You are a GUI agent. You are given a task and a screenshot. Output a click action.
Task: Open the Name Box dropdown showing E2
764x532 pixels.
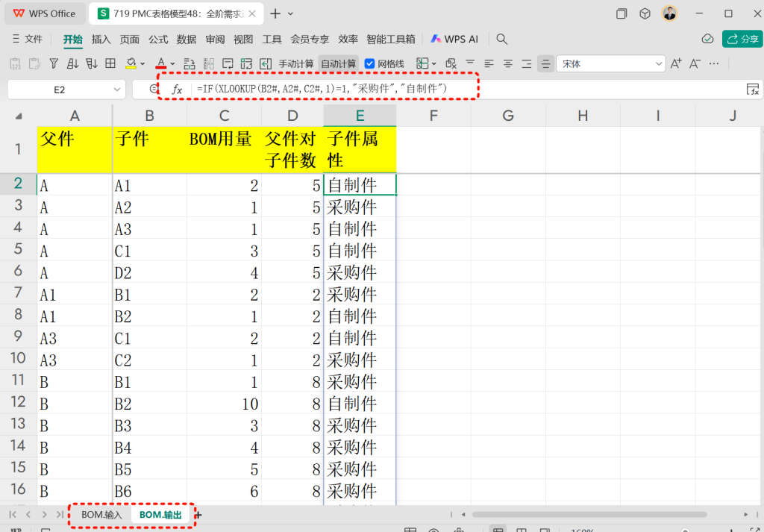click(x=116, y=90)
